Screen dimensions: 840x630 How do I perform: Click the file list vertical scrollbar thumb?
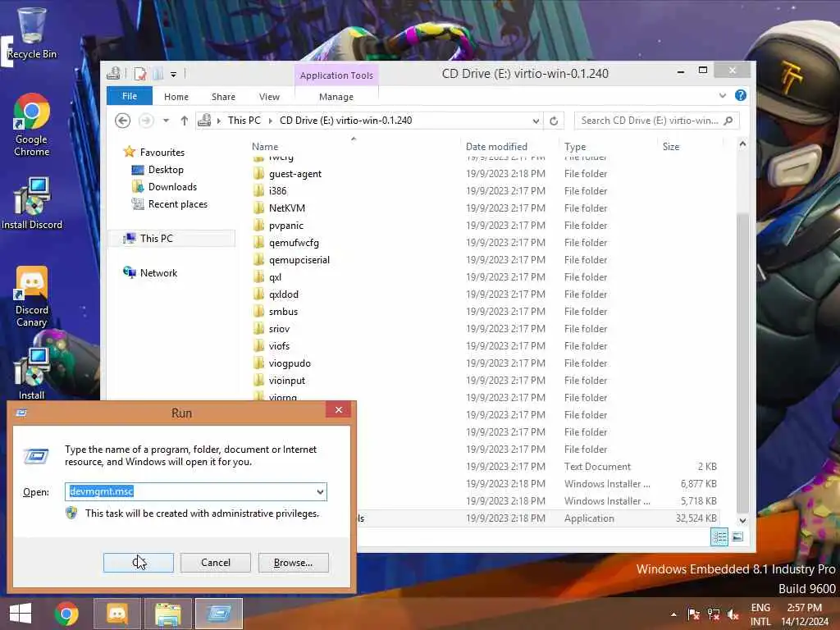[742, 363]
